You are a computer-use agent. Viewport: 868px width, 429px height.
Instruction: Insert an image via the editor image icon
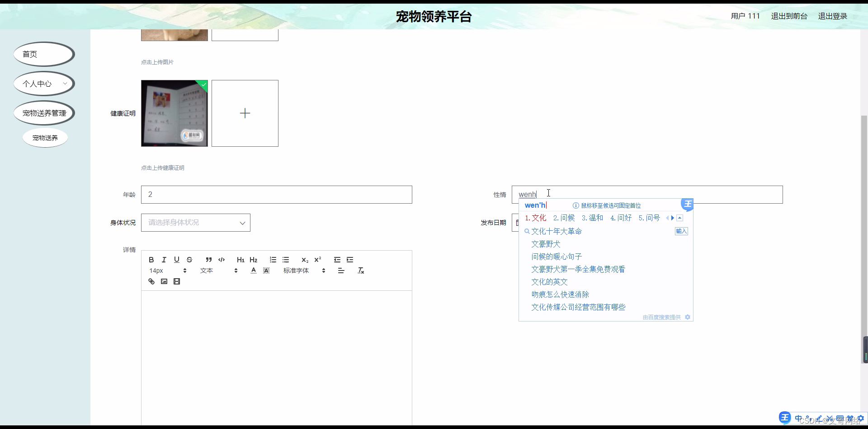[x=164, y=281]
